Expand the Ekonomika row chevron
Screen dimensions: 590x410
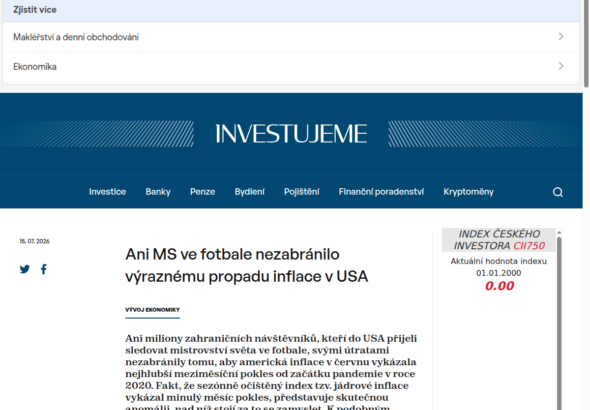coord(561,66)
